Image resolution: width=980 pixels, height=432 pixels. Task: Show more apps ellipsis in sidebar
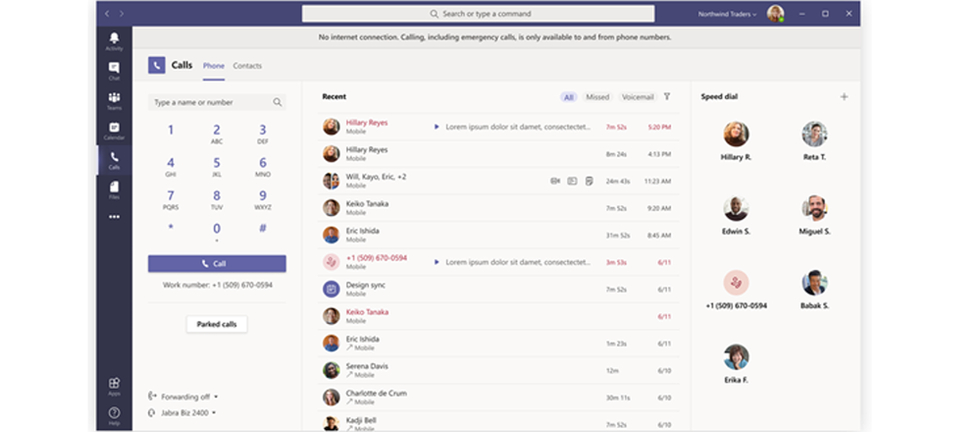pyautogui.click(x=114, y=217)
